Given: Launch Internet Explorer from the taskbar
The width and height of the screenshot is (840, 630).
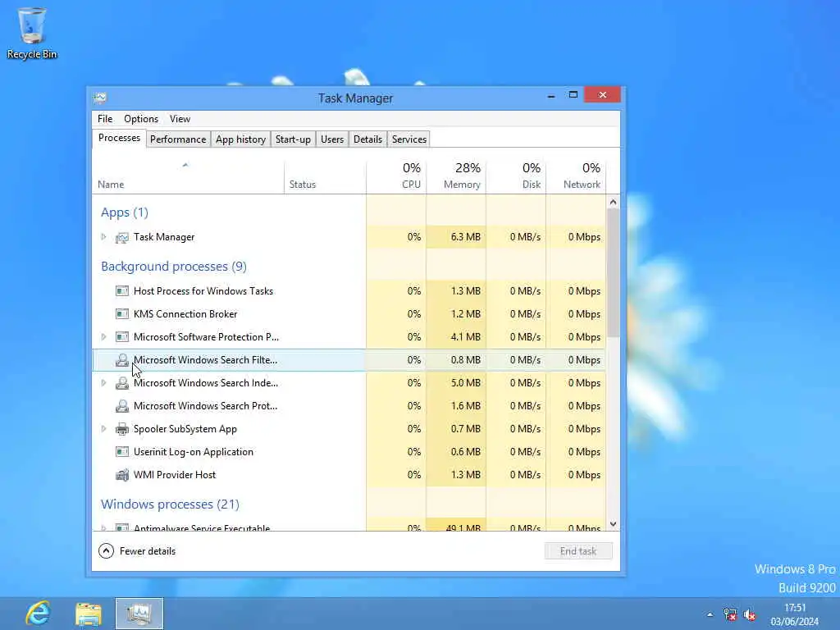Looking at the screenshot, I should tap(38, 614).
